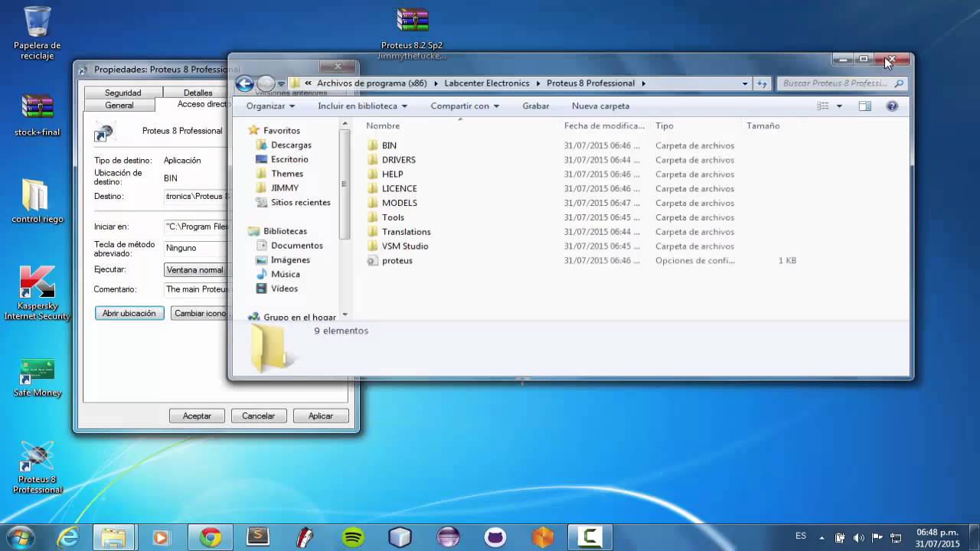
Task: Open Spotify from the taskbar
Action: coord(353,537)
